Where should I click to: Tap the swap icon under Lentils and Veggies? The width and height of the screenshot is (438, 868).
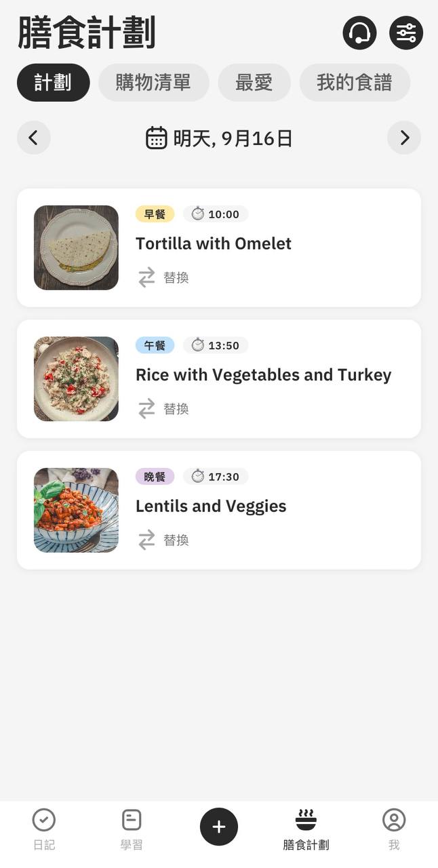coord(147,540)
